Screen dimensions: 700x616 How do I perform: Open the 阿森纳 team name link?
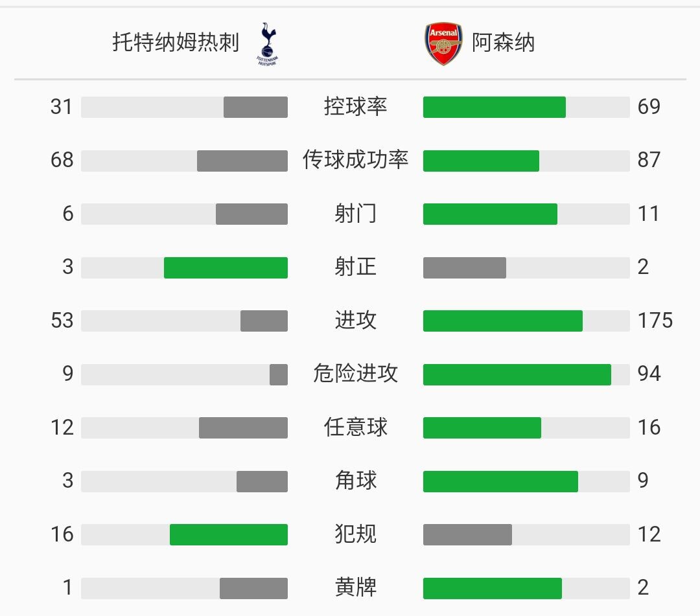(x=503, y=43)
